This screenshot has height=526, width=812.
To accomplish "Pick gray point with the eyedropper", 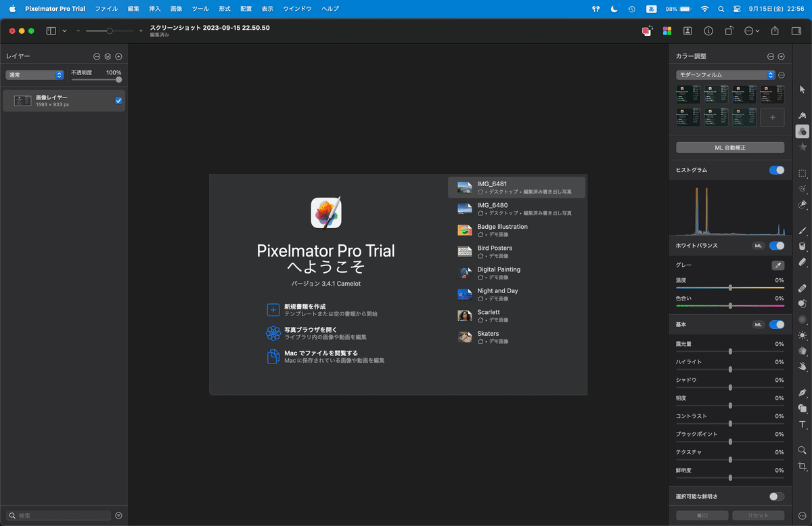I will coord(777,265).
